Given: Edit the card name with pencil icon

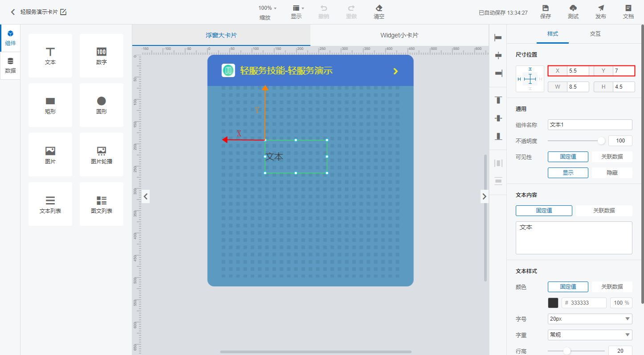Looking at the screenshot, I should [x=63, y=12].
